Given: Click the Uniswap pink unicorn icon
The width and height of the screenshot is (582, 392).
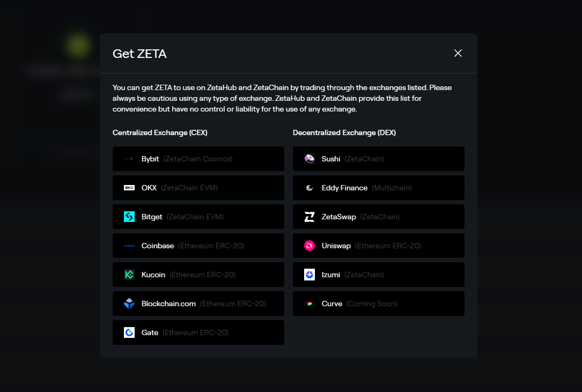Looking at the screenshot, I should click(310, 246).
